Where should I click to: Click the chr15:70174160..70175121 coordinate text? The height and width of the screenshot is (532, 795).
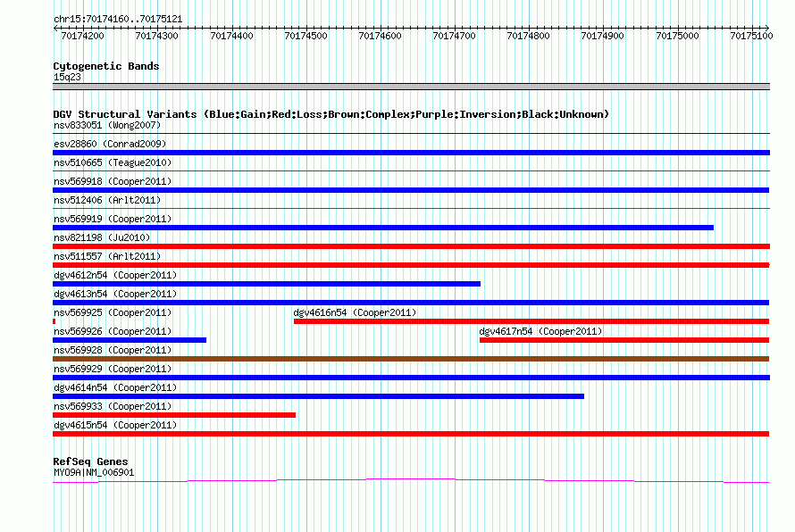(x=118, y=19)
